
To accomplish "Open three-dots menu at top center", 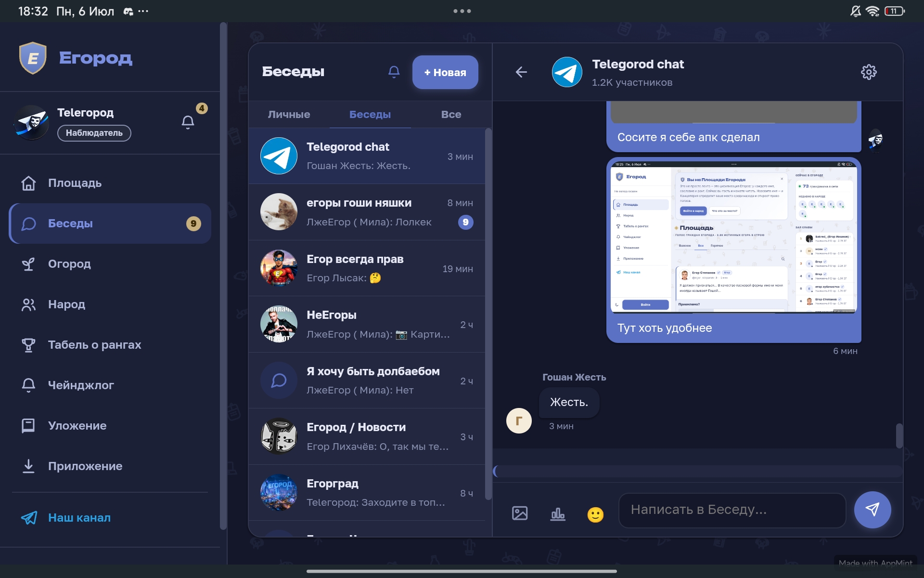I will (462, 11).
